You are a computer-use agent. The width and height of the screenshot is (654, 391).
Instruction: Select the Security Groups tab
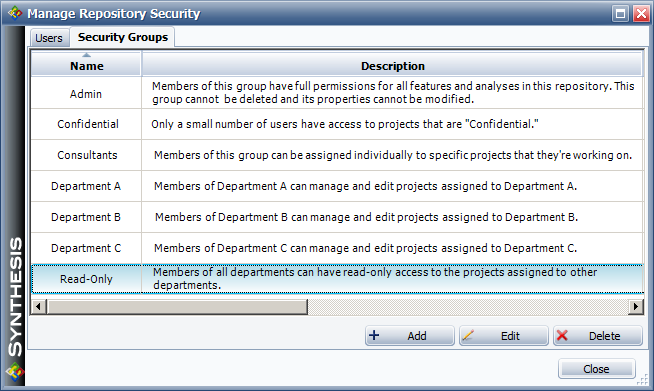123,37
